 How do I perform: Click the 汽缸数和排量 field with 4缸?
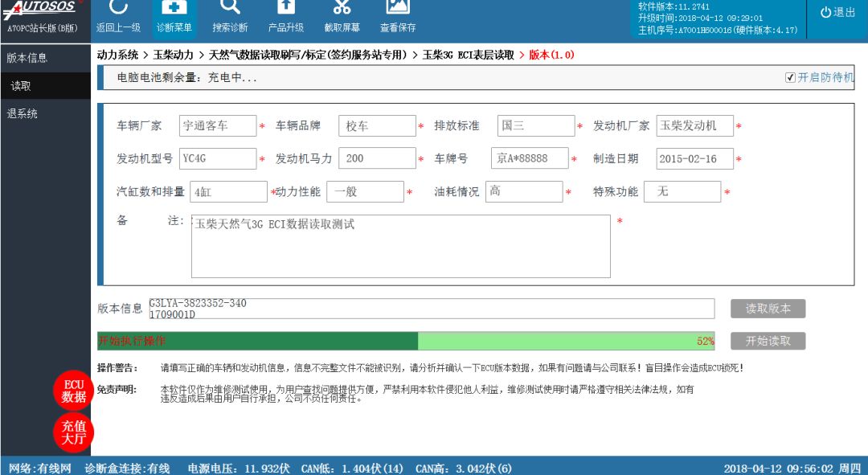pyautogui.click(x=228, y=191)
